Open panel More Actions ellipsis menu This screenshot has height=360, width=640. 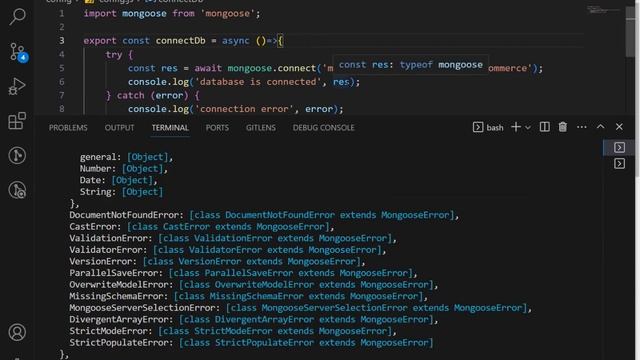pos(582,127)
